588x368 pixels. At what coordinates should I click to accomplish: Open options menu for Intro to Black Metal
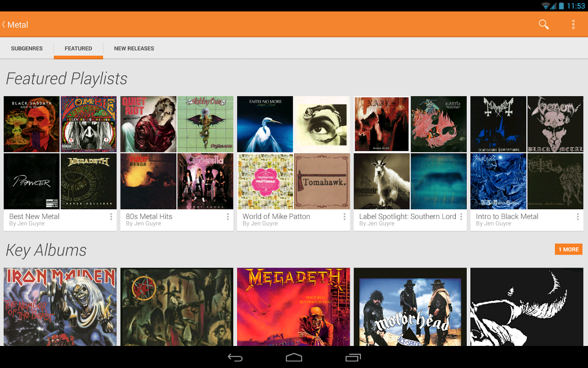(x=578, y=217)
